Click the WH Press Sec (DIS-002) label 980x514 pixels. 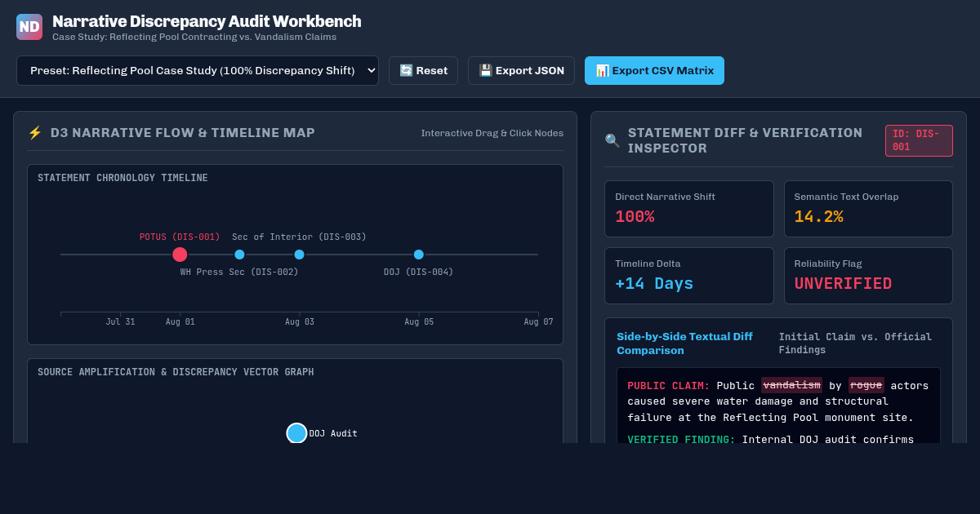[x=239, y=272]
